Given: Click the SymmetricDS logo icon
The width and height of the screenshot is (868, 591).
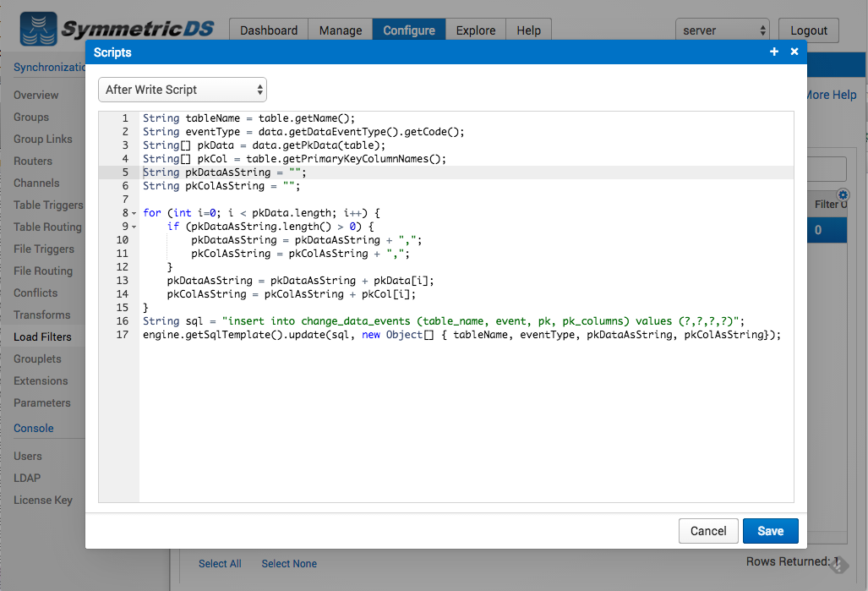Looking at the screenshot, I should 38,29.
